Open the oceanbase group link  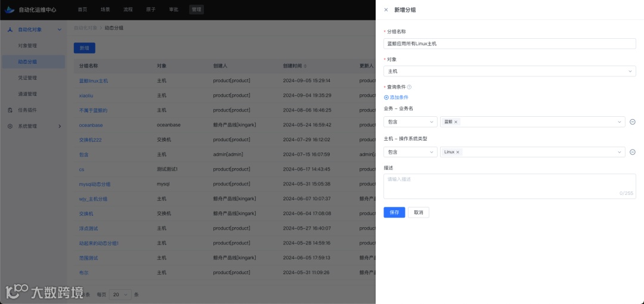(91, 125)
